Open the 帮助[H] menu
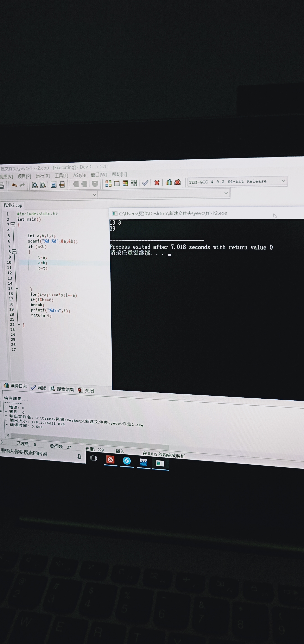Screen dimensions: 304x644 click(119, 174)
